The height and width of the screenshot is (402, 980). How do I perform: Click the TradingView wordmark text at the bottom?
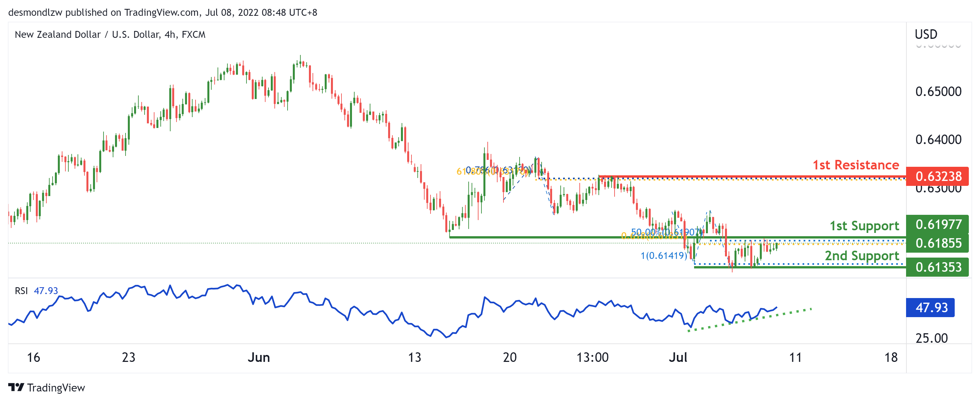(56, 388)
